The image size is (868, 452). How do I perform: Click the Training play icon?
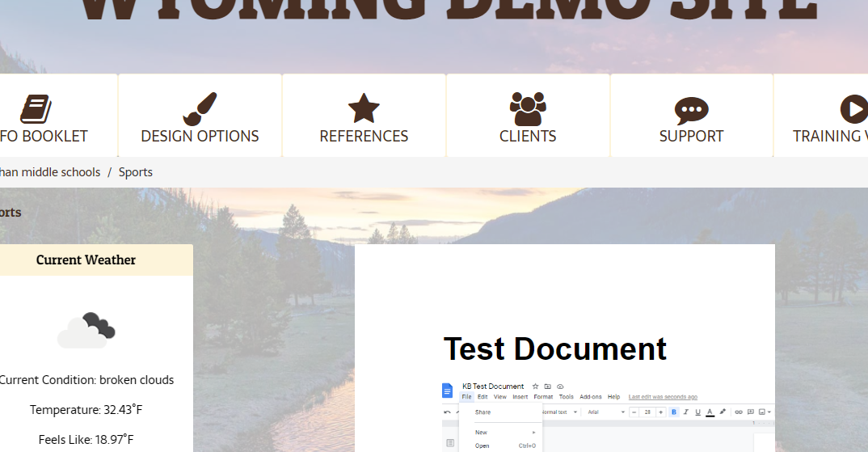853,108
